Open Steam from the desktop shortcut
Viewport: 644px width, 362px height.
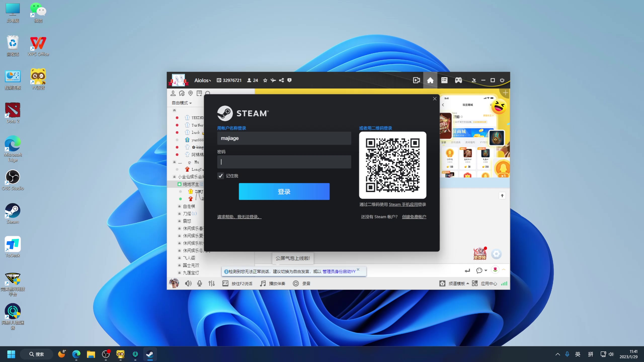(13, 214)
